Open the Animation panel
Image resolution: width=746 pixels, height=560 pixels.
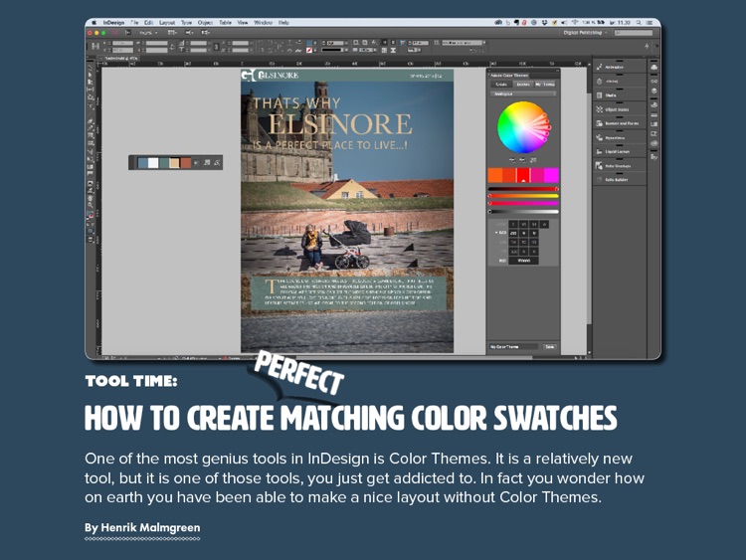619,67
